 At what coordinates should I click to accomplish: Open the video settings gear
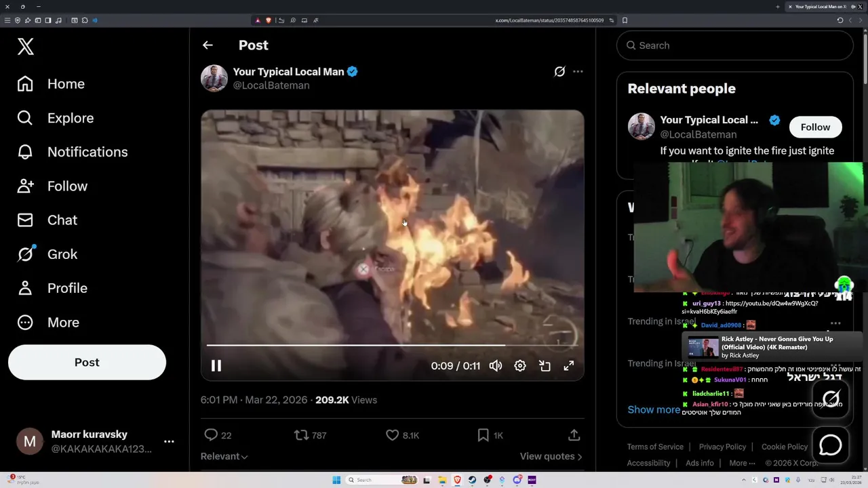point(520,366)
